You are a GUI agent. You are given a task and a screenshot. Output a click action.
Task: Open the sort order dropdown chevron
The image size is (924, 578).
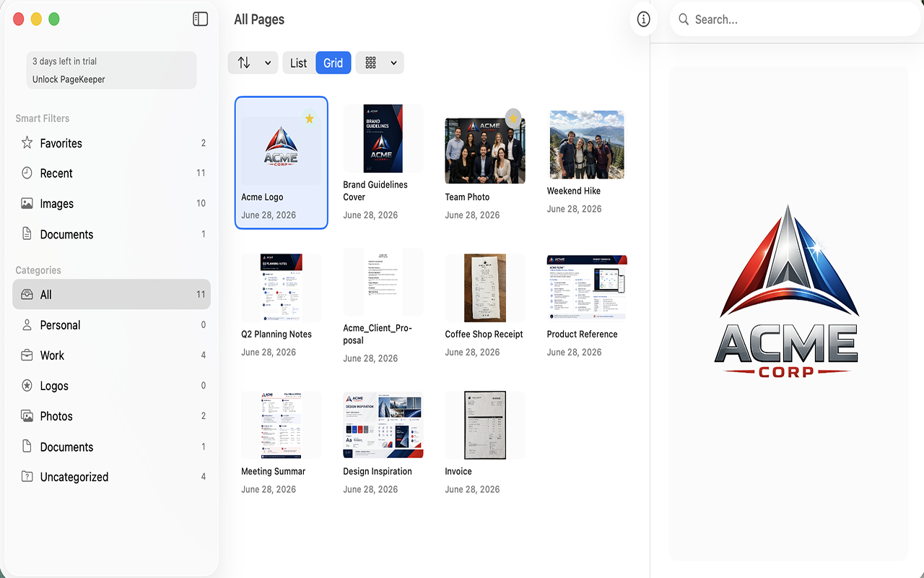(268, 63)
